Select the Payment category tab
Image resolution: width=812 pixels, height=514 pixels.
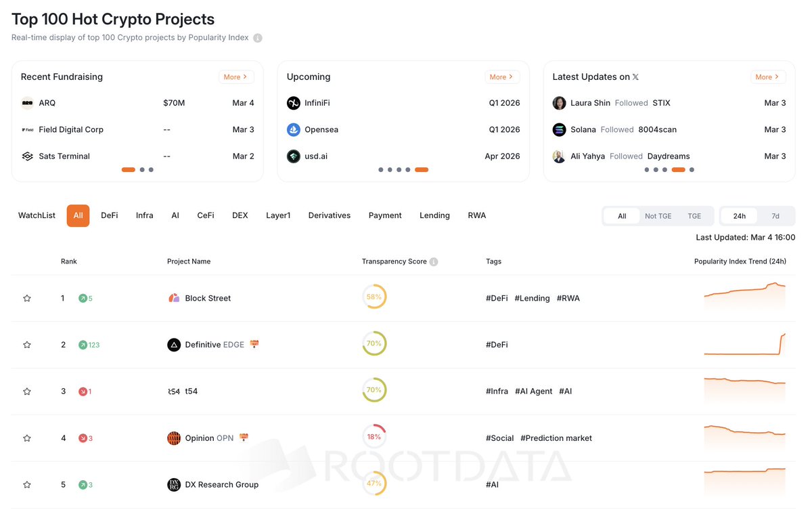[385, 215]
